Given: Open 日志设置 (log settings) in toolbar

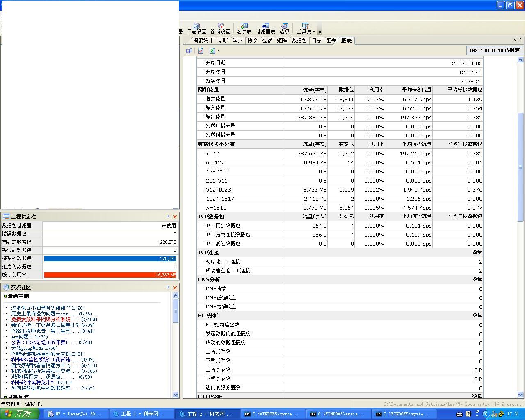Looking at the screenshot, I should [x=196, y=28].
